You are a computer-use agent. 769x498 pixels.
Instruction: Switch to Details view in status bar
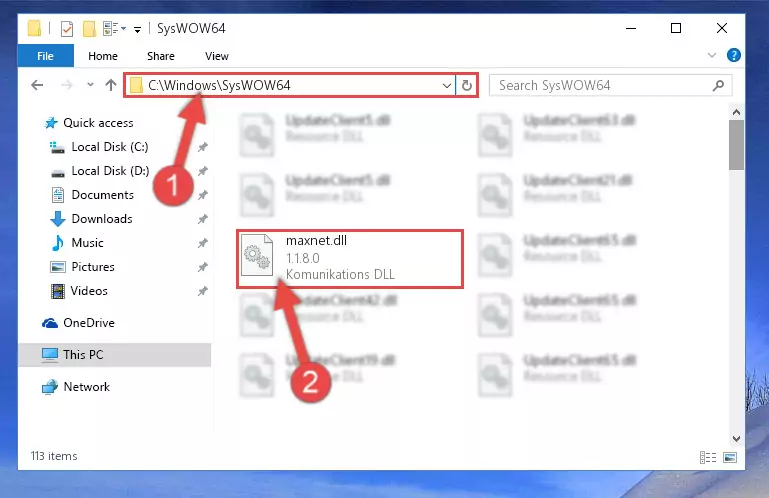click(x=708, y=457)
